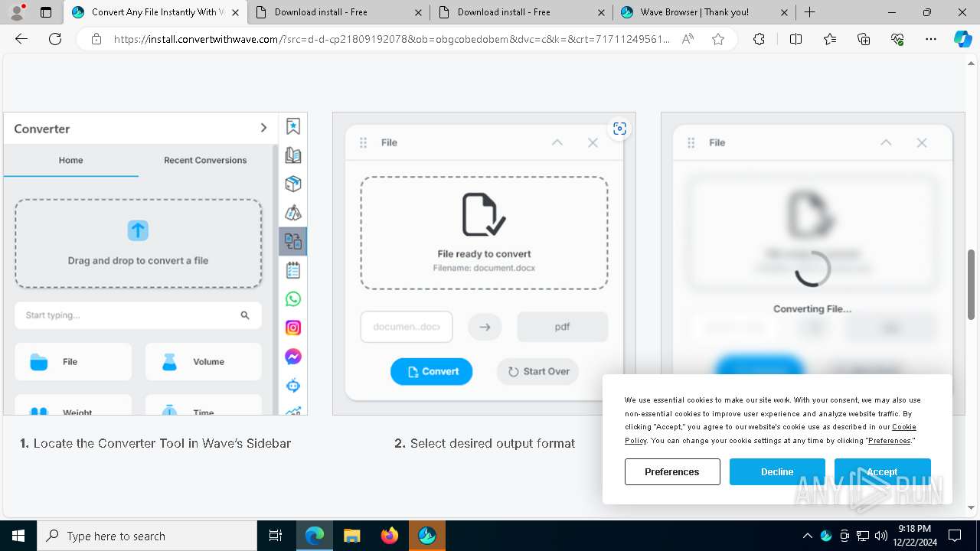Click the arrow between source and output format
This screenshot has width=980, height=551.
pos(485,327)
